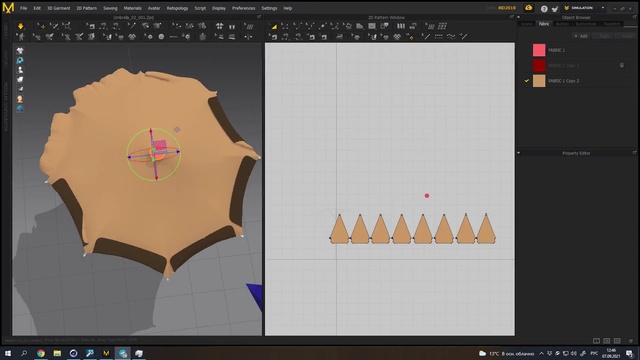Open the Windows Start menu
The image size is (640, 360).
[8, 353]
